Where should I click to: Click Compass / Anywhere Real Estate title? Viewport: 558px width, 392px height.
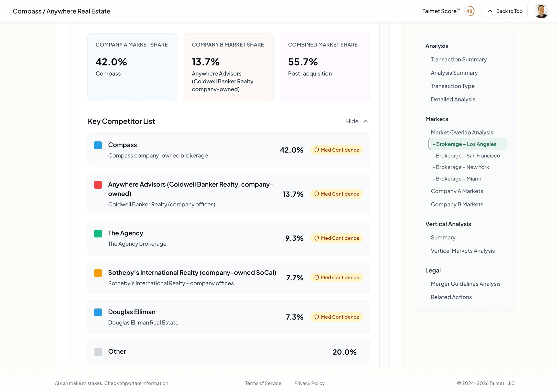pos(61,11)
